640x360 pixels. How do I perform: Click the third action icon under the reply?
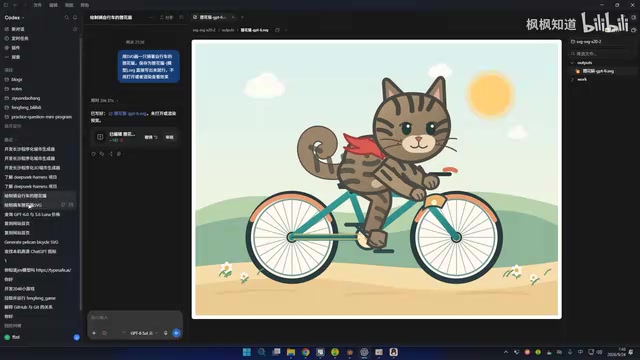pyautogui.click(x=111, y=154)
